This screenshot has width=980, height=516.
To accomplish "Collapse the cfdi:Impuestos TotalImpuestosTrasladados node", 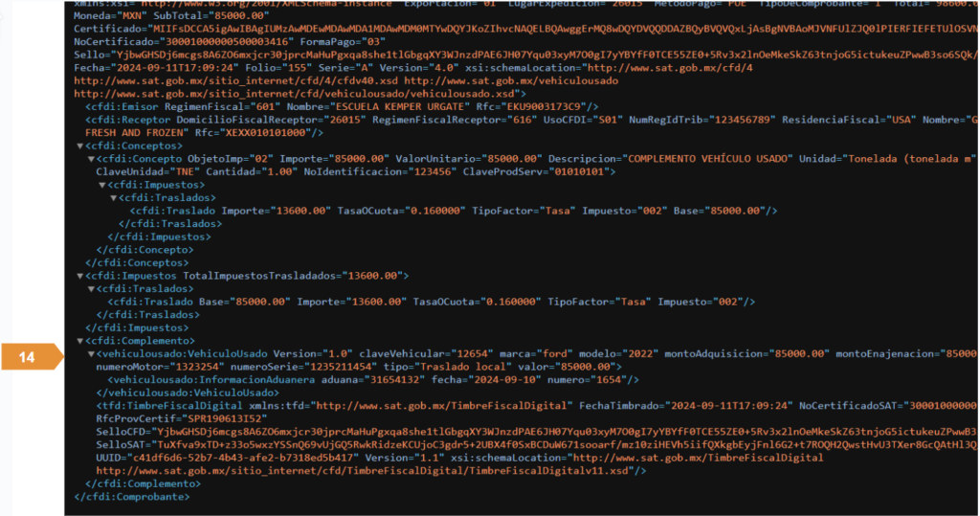I will (78, 276).
